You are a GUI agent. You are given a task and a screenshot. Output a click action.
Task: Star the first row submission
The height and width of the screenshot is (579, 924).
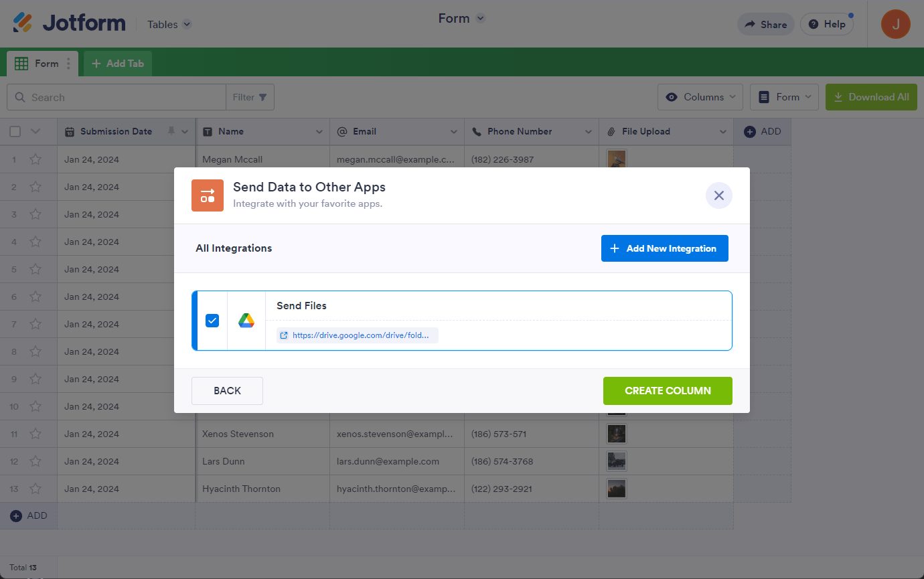click(x=35, y=159)
